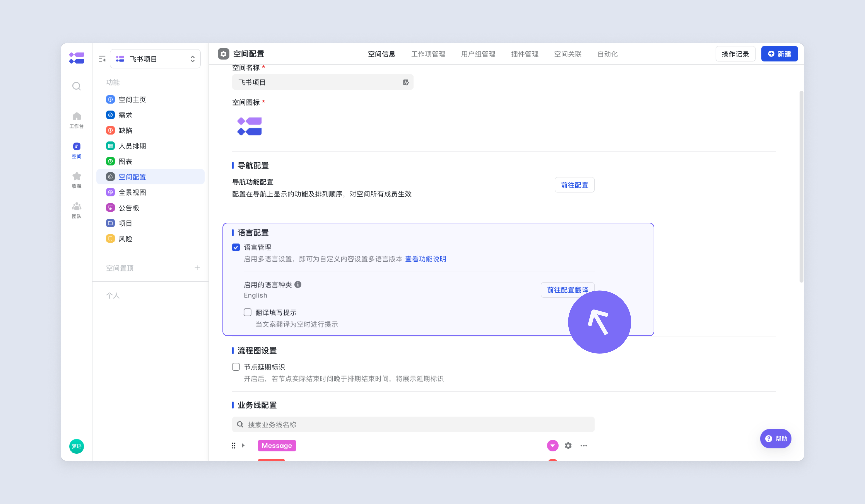Click the translate icon in 空间名称 field
This screenshot has height=504, width=865.
[x=406, y=82]
